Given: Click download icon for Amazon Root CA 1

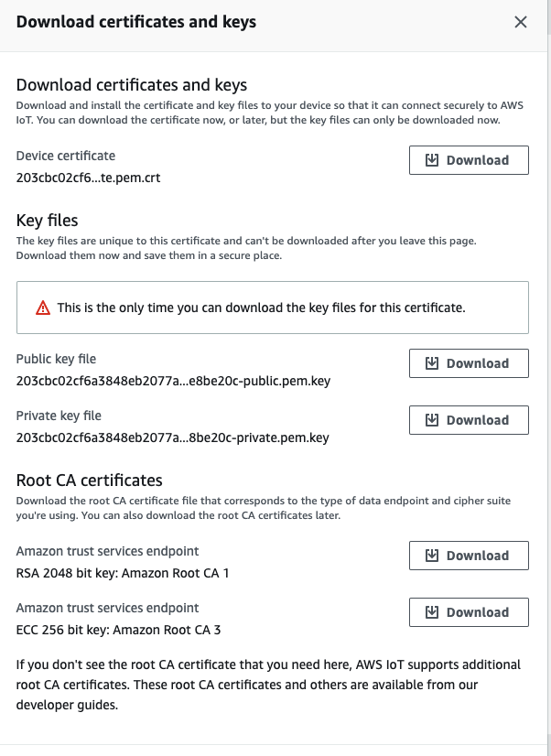Looking at the screenshot, I should pos(432,556).
